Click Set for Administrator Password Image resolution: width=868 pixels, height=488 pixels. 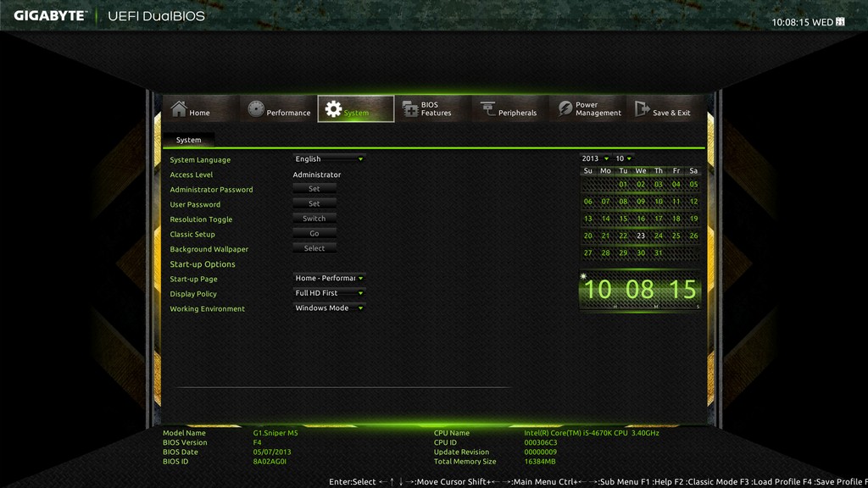(314, 189)
